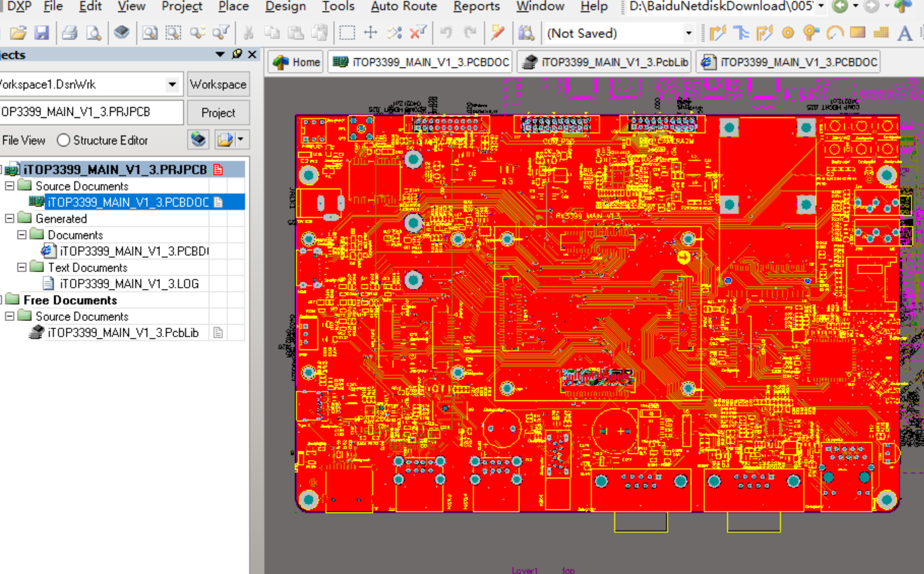Select the Zoom Area tool
Screen dimensions: 924x574
coord(174,33)
